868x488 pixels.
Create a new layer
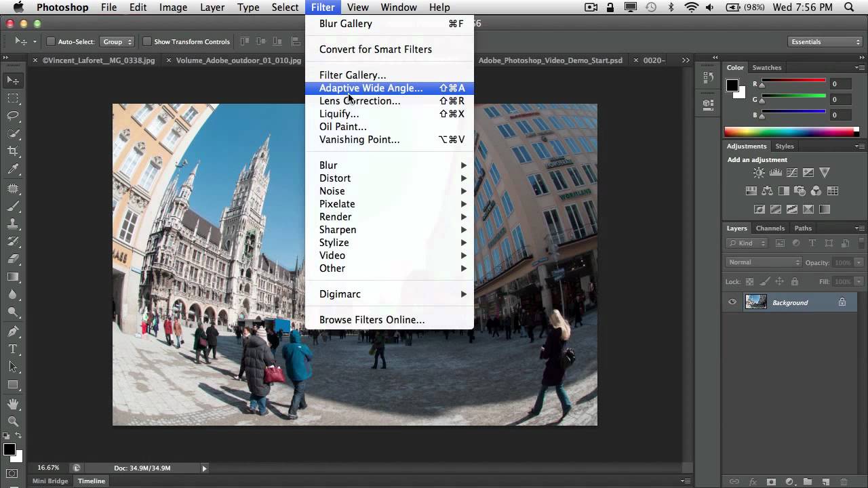point(825,481)
